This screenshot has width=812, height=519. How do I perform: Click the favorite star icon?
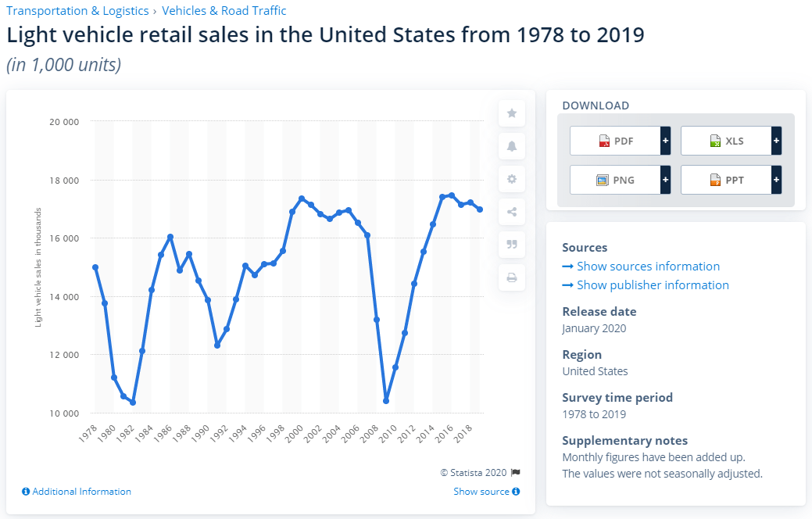coord(512,113)
